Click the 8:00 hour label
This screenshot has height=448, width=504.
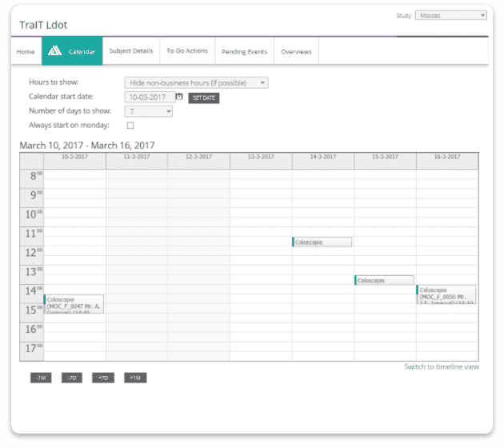32,178
